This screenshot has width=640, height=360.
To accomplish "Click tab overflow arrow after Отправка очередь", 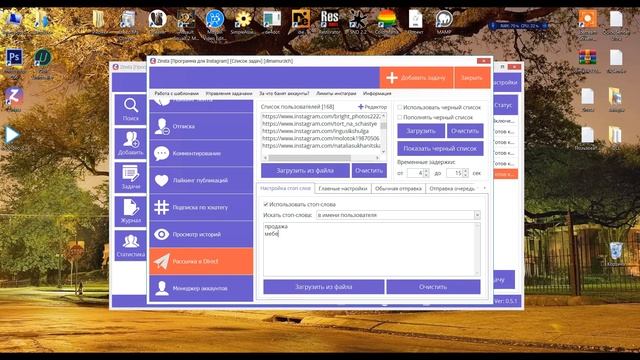I will coord(484,188).
